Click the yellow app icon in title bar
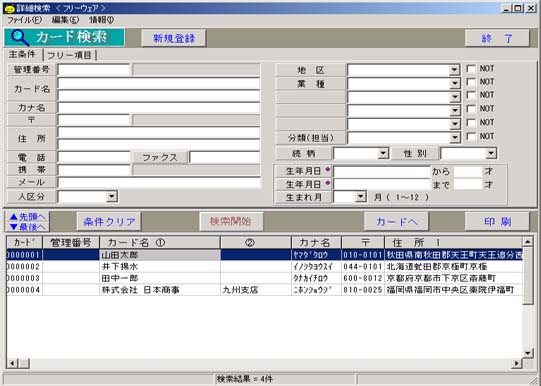The image size is (541, 386). tap(10, 8)
